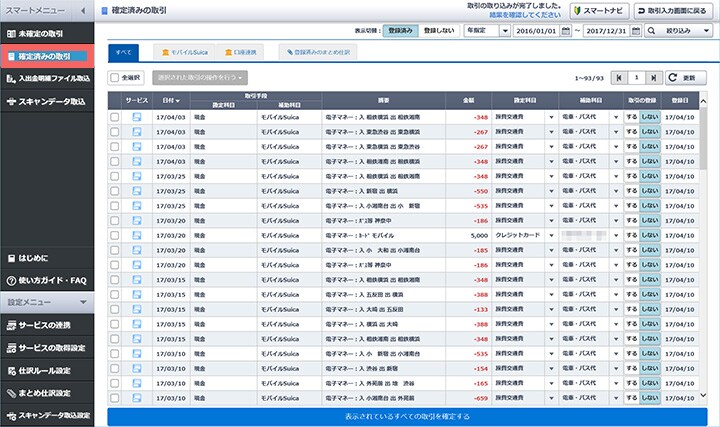720x427 pixels.
Task: Set しない for the 5,000 transaction registration
Action: [650, 235]
